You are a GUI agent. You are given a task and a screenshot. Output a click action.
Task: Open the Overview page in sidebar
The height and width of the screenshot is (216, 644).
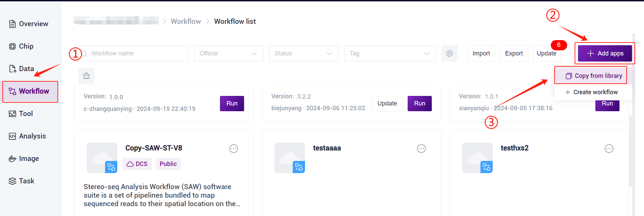[29, 24]
